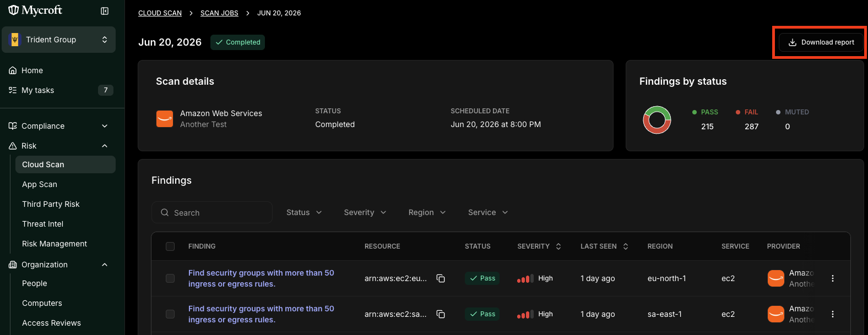Image resolution: width=868 pixels, height=335 pixels.
Task: Click the Mycroft logo
Action: [35, 10]
